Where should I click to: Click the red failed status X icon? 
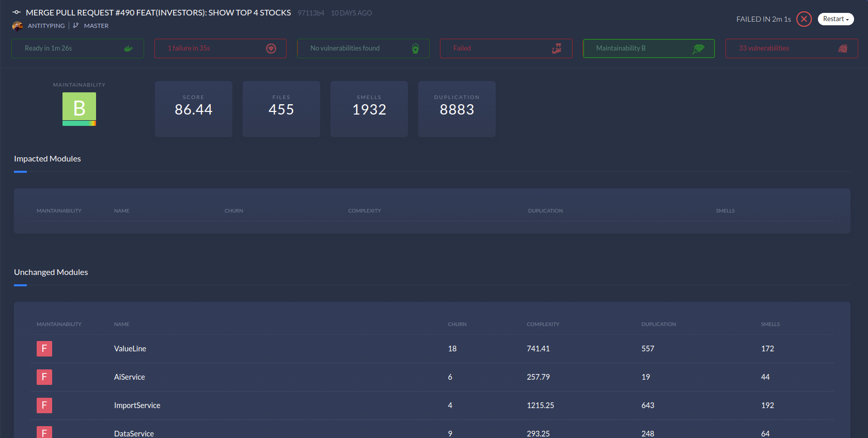click(804, 19)
